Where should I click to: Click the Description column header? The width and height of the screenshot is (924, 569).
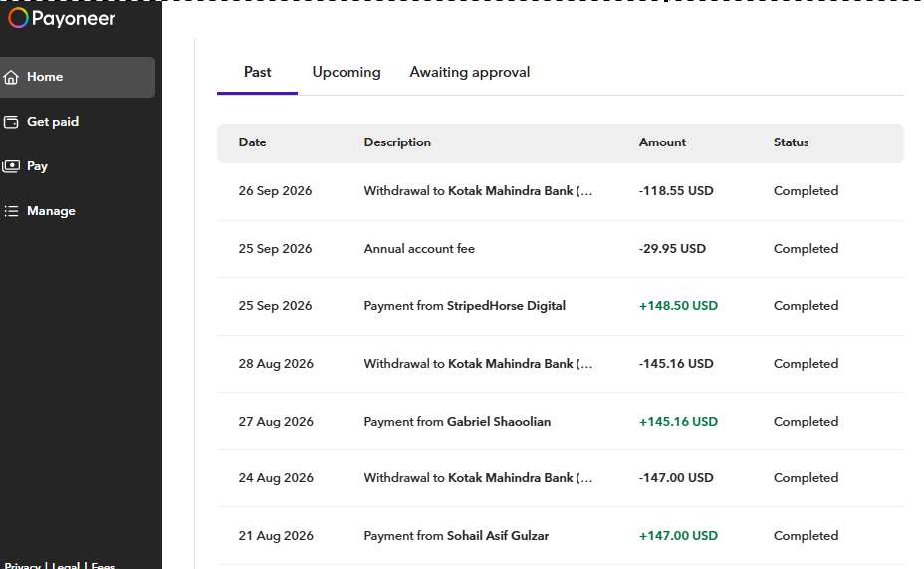point(397,142)
